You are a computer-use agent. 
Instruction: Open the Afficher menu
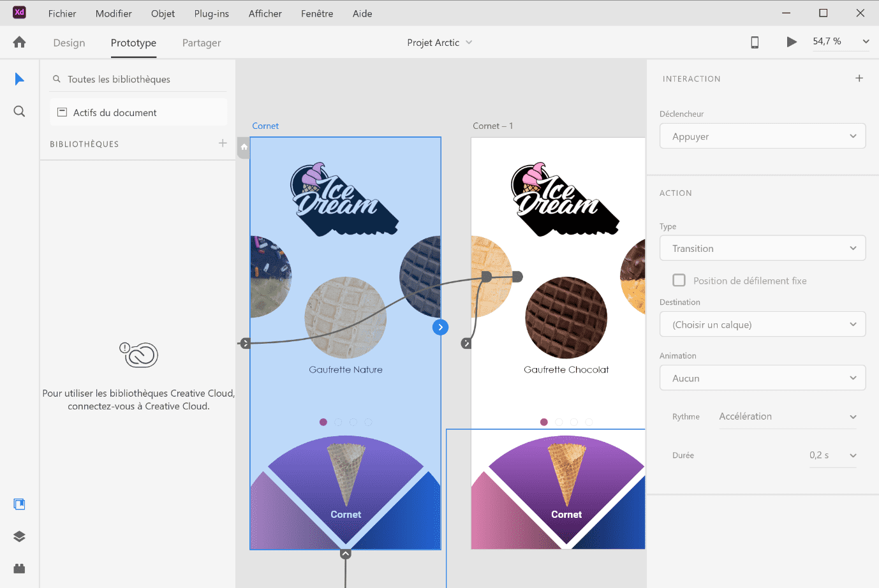click(x=265, y=13)
